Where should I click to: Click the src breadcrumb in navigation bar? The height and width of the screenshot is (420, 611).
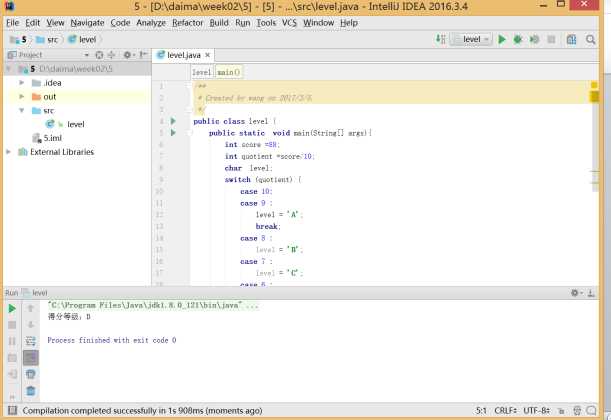point(47,40)
